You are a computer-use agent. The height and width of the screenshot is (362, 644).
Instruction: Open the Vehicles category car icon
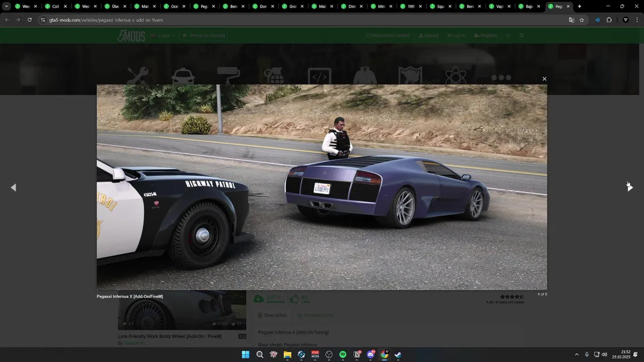pos(183,76)
